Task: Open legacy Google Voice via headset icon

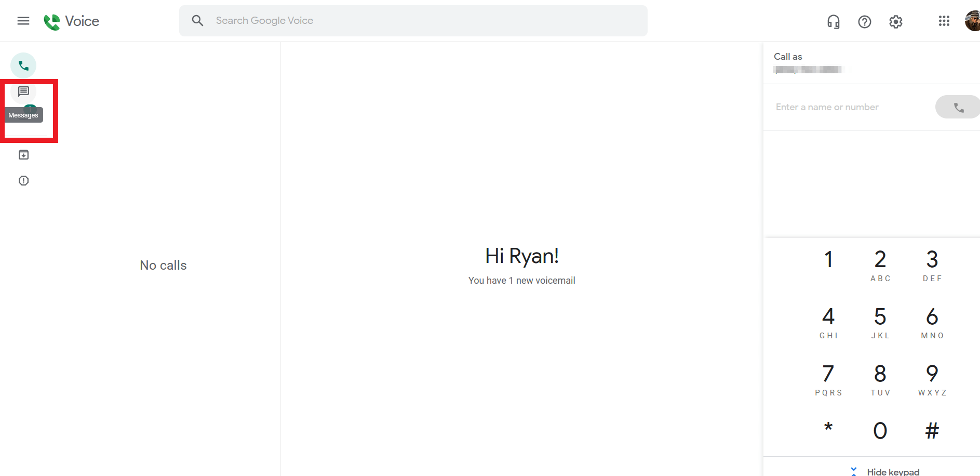Action: tap(833, 21)
